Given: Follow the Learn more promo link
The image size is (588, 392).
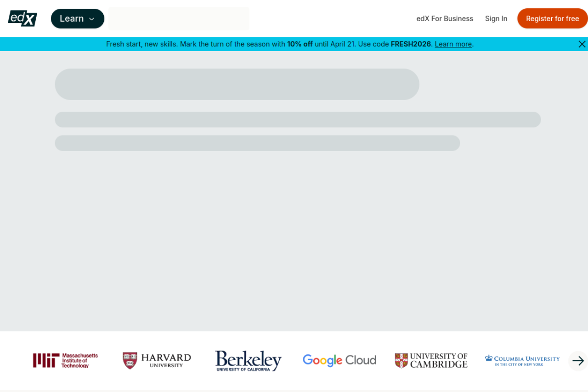Looking at the screenshot, I should 453,44.
